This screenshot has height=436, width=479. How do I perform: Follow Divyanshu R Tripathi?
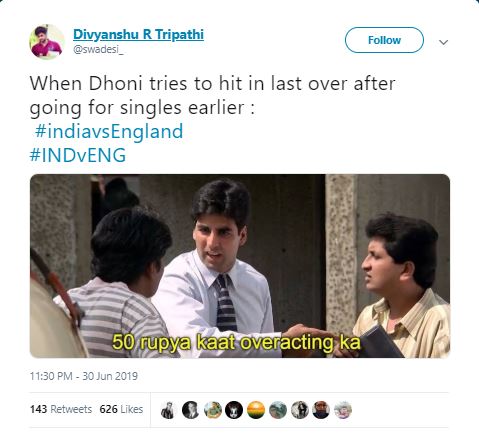point(384,40)
